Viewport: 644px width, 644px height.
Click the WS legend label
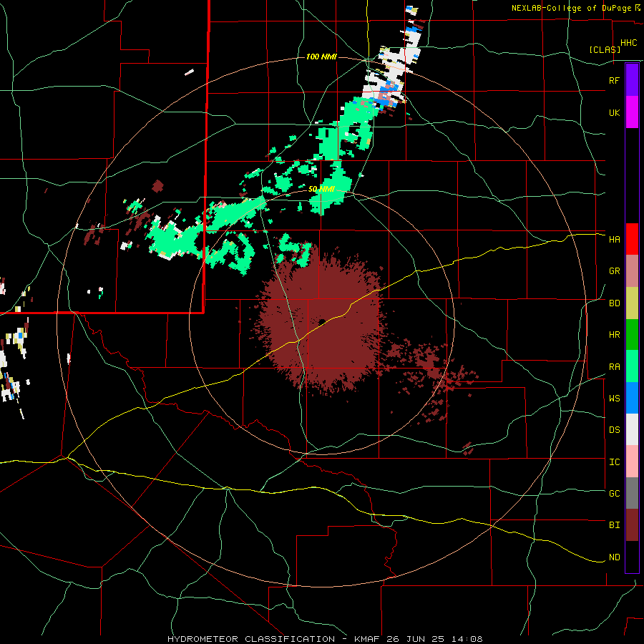pyautogui.click(x=615, y=399)
